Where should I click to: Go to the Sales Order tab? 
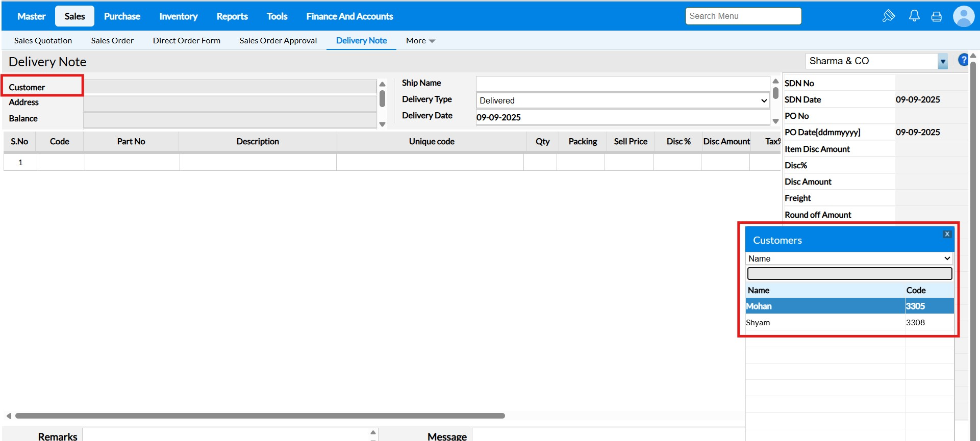112,41
